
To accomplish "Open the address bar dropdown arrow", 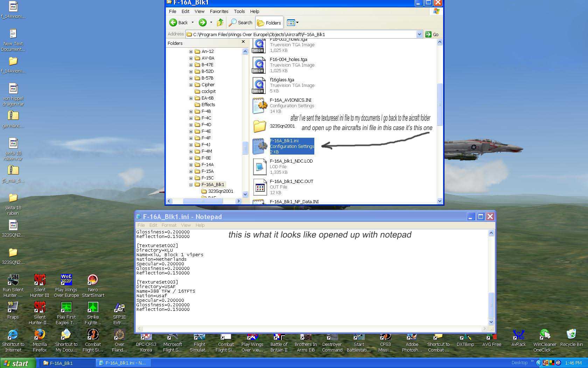I will (x=419, y=34).
